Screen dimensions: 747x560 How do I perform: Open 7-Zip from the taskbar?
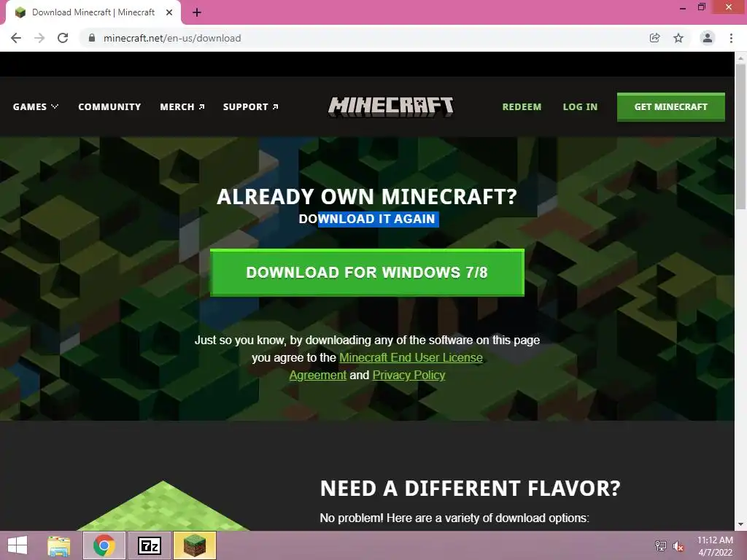coord(150,545)
